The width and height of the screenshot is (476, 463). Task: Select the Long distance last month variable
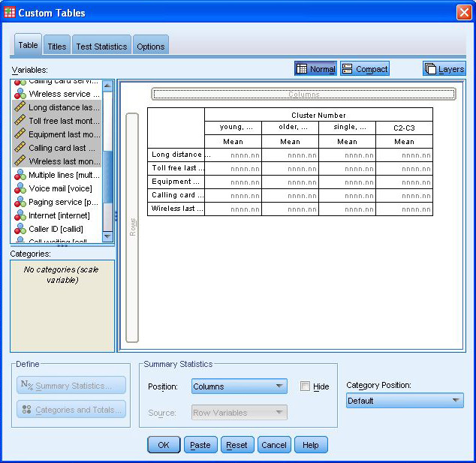63,107
